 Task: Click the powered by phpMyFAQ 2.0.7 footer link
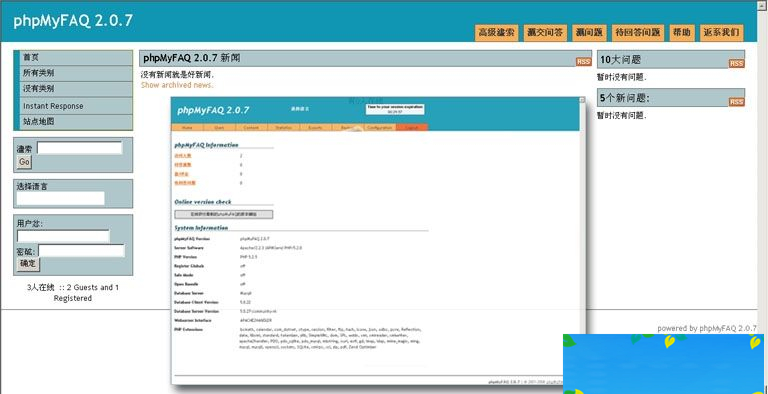pos(707,328)
